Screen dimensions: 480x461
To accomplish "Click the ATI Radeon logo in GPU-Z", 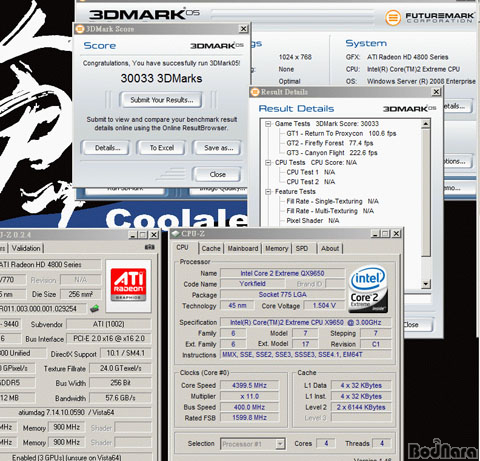I will coord(128,285).
